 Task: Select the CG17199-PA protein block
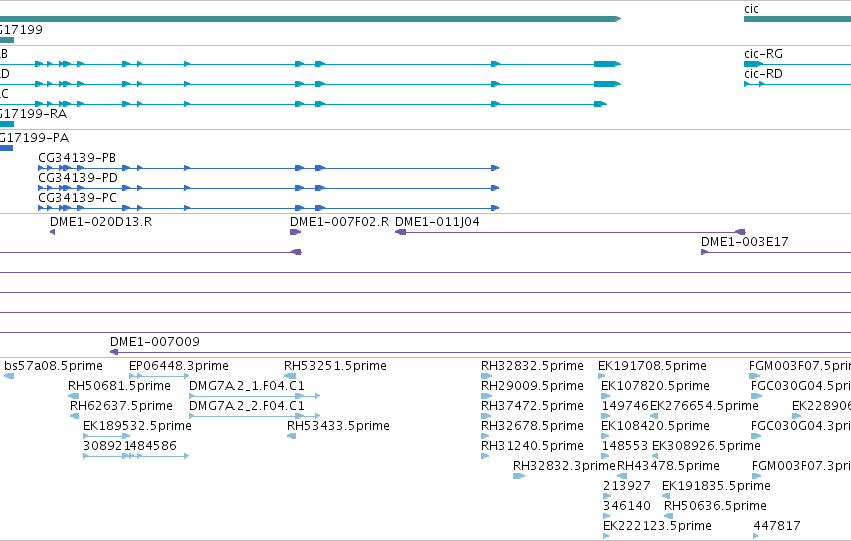click(x=6, y=148)
